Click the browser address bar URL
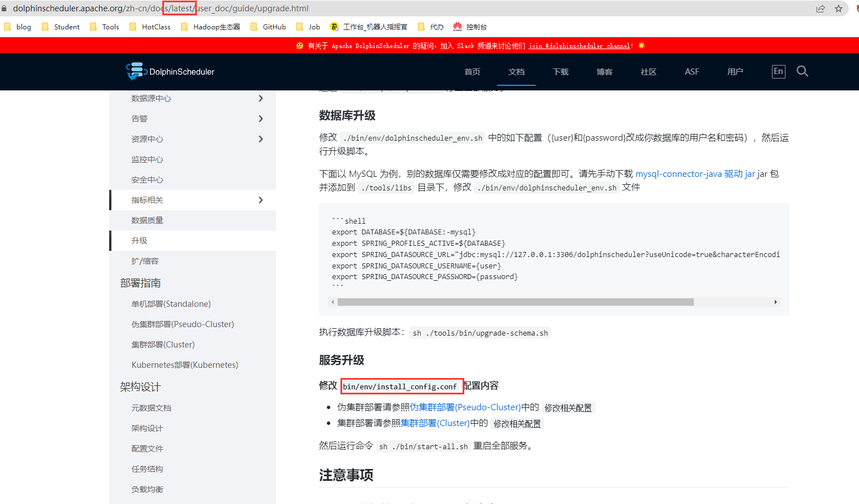Viewport: 859px width, 504px height. click(x=161, y=8)
